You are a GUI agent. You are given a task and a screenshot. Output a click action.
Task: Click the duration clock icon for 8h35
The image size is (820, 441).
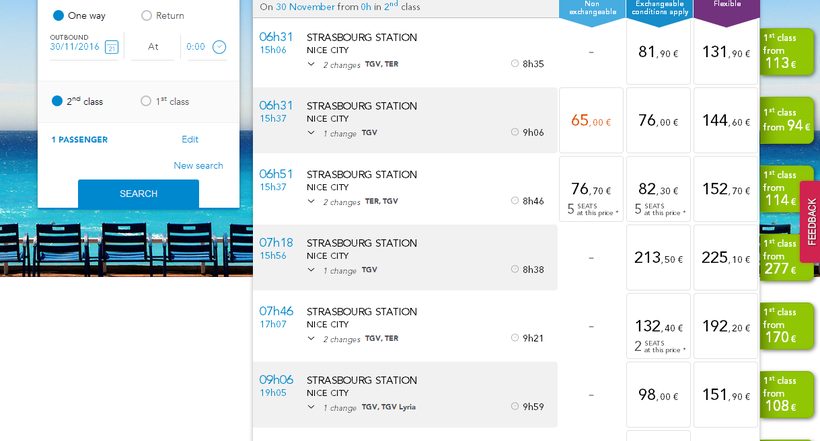[515, 64]
